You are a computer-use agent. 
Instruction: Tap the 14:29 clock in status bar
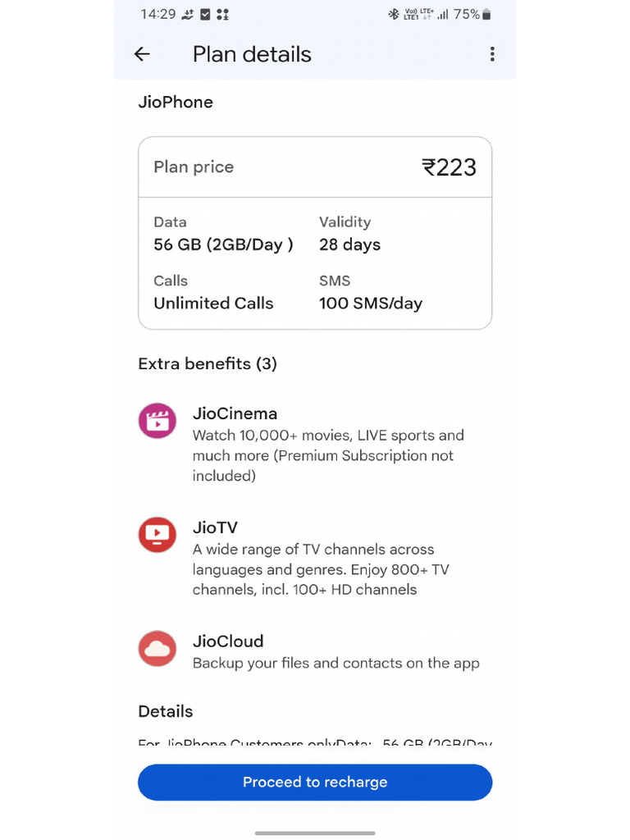(158, 14)
